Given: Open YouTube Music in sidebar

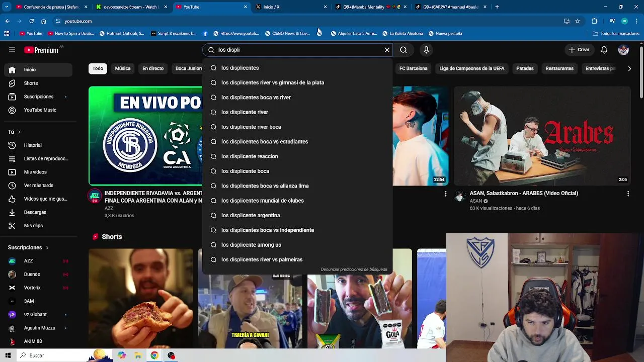Looking at the screenshot, I should click(x=39, y=110).
